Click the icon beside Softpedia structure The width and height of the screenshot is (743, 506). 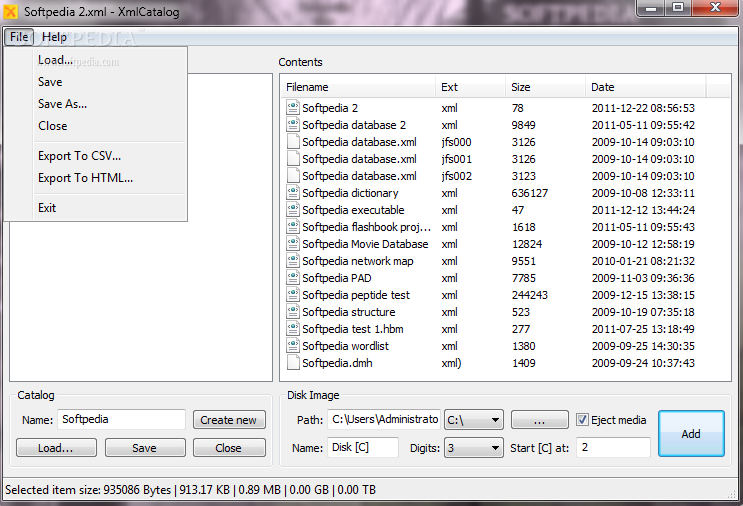point(293,312)
